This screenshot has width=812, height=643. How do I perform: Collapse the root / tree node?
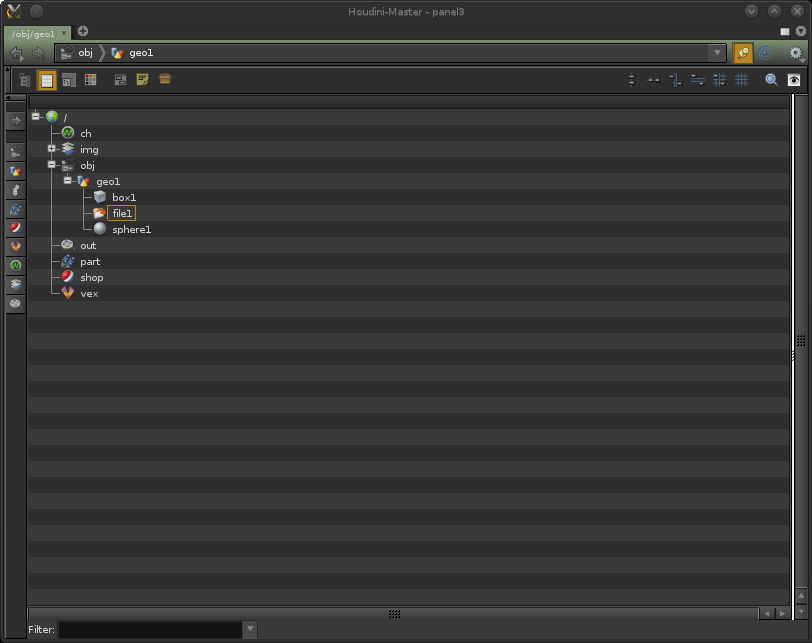pos(35,116)
